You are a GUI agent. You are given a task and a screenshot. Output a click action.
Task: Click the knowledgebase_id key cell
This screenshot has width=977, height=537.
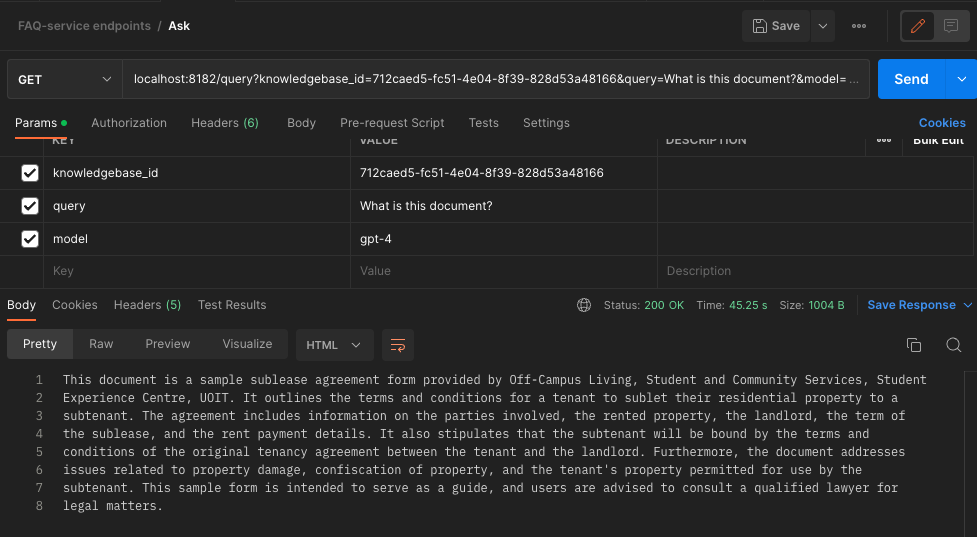tap(197, 173)
